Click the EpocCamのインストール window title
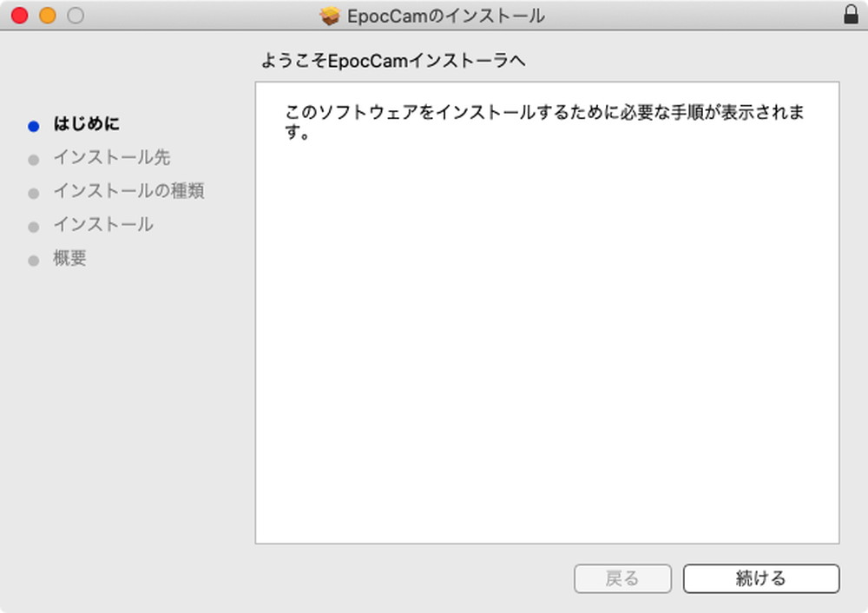 pos(446,16)
